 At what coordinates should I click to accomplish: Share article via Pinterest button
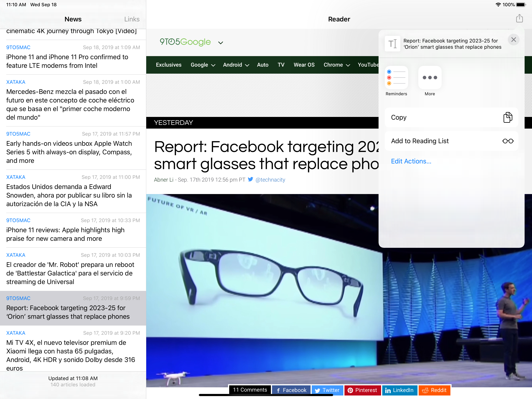point(362,390)
